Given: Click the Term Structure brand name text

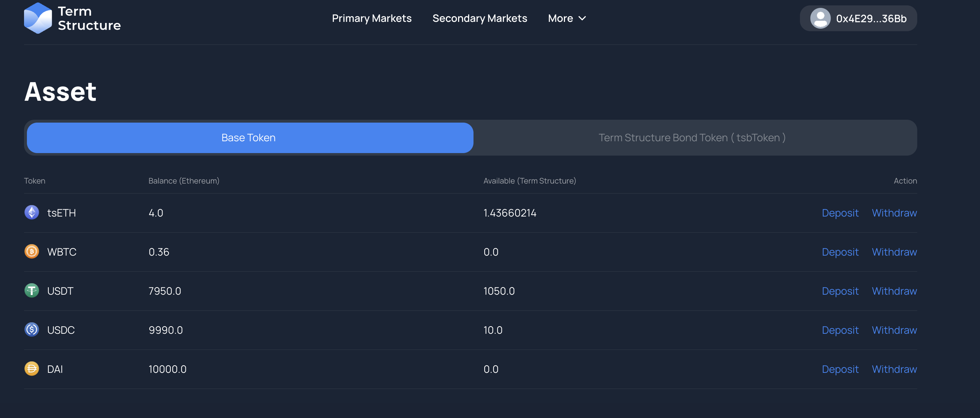Looking at the screenshot, I should pos(89,18).
